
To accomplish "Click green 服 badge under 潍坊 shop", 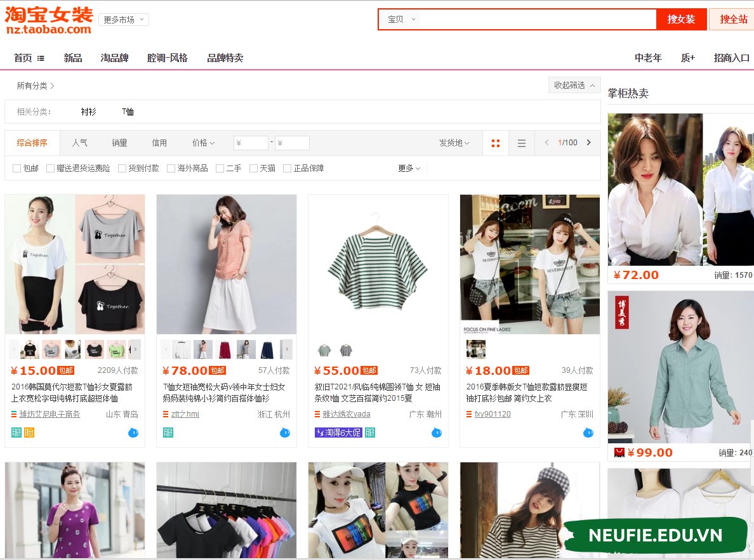I will (17, 433).
